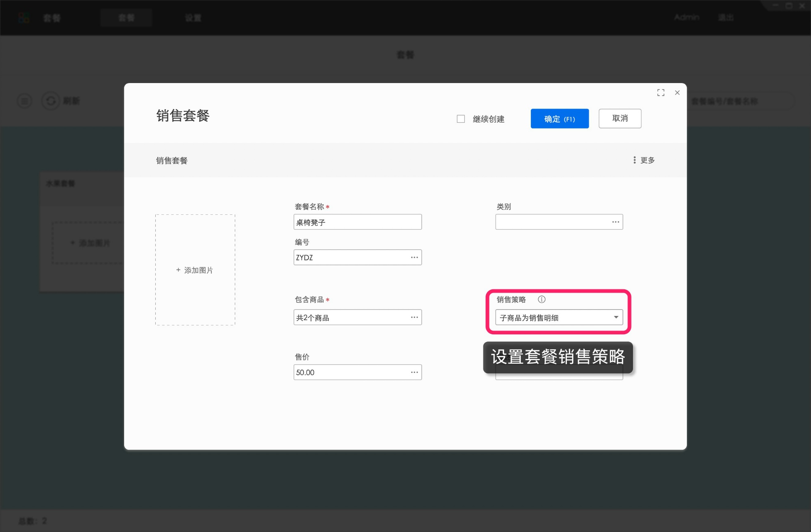Image resolution: width=811 pixels, height=532 pixels.
Task: Click the info icon next to 销售策略
Action: (x=542, y=299)
